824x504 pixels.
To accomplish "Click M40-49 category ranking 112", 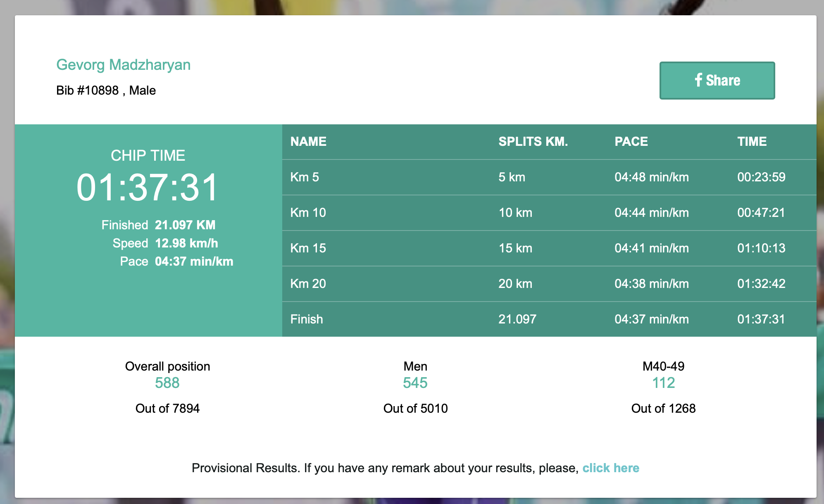I will tap(663, 383).
